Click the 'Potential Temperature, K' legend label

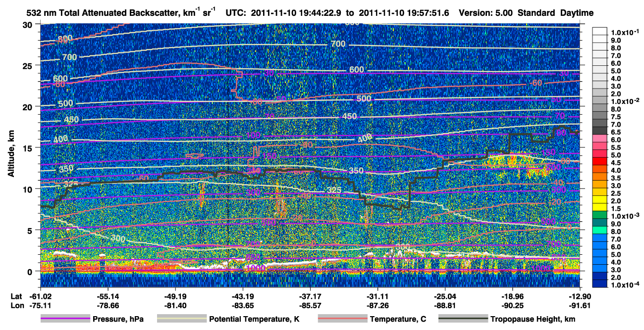pos(254,320)
